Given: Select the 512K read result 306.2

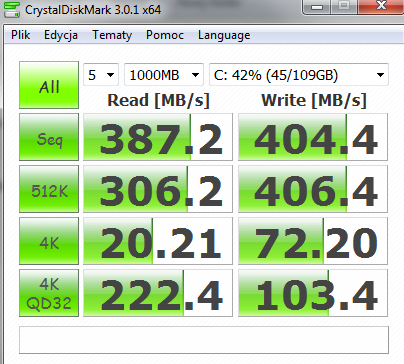Looking at the screenshot, I should tap(158, 189).
